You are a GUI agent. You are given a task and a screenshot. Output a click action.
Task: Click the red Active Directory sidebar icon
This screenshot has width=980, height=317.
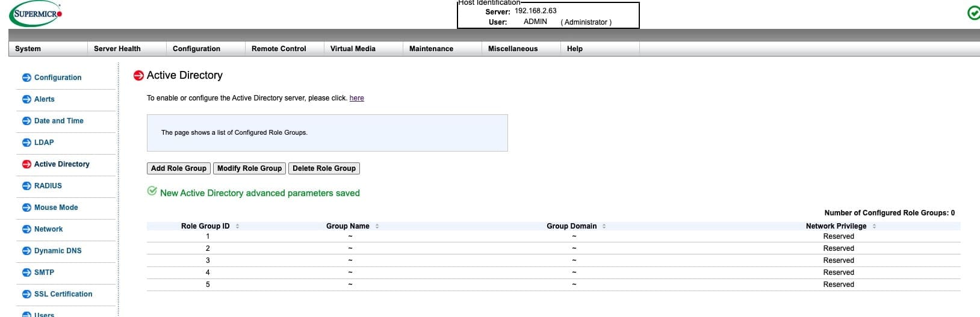click(x=26, y=164)
